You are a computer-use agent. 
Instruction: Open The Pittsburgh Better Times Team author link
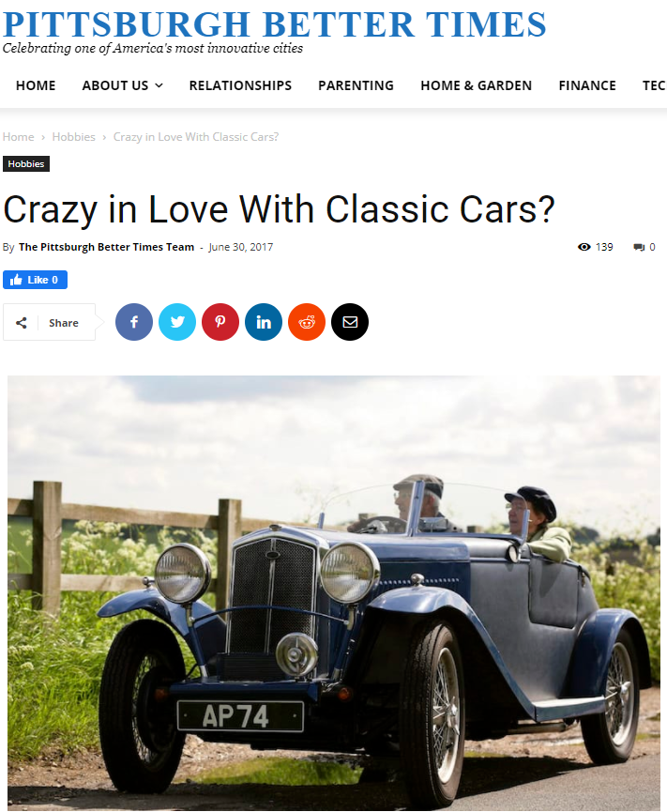(107, 247)
